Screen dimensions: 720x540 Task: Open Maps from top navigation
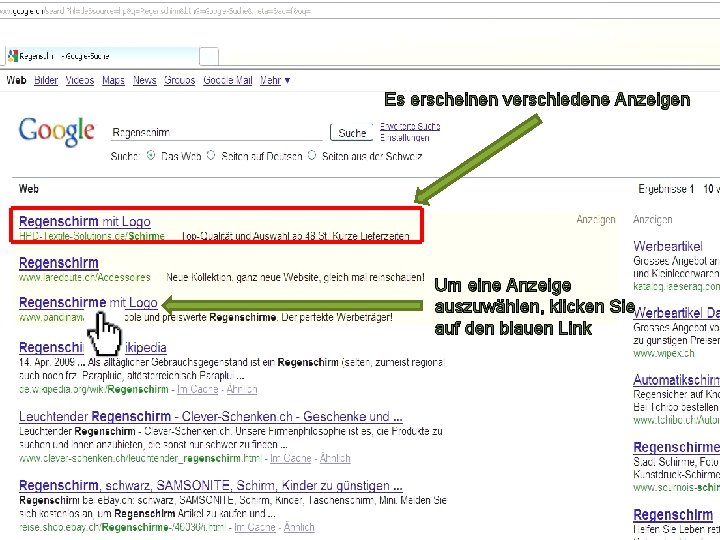[x=113, y=80]
